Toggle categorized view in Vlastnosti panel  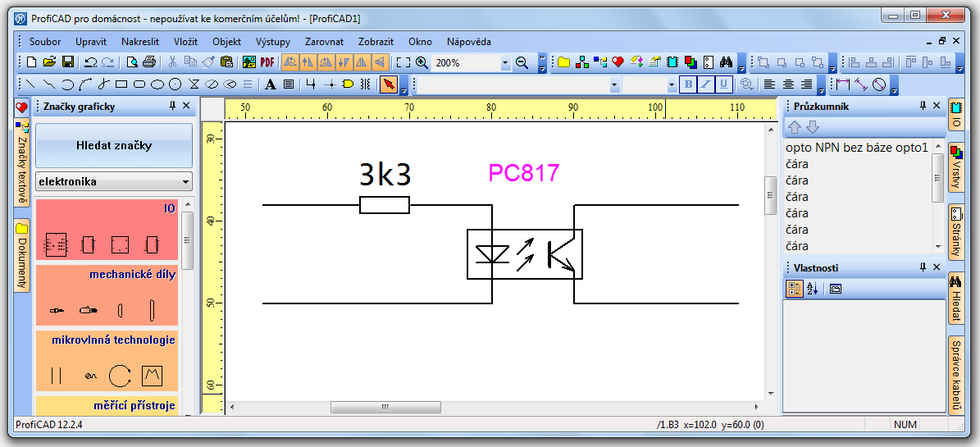pyautogui.click(x=794, y=288)
